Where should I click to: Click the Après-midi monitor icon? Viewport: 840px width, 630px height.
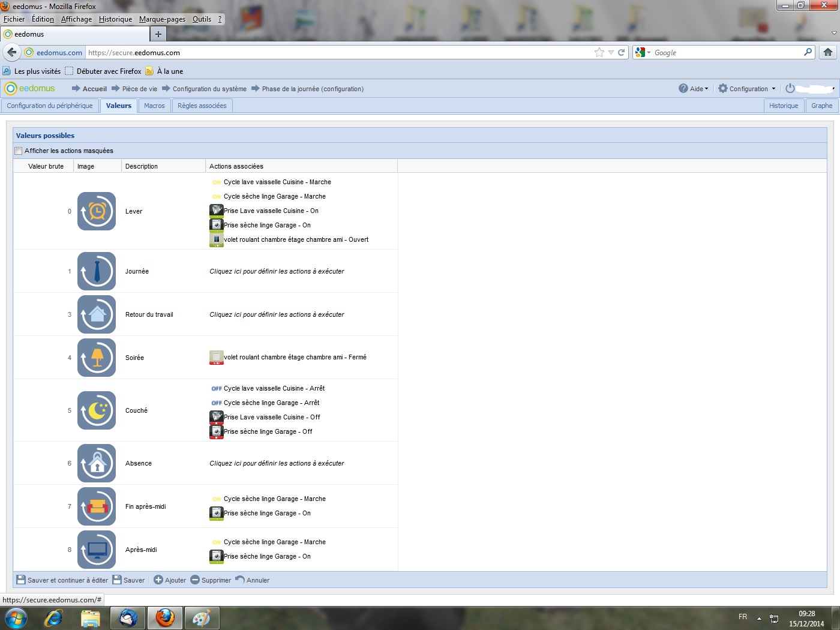(97, 550)
